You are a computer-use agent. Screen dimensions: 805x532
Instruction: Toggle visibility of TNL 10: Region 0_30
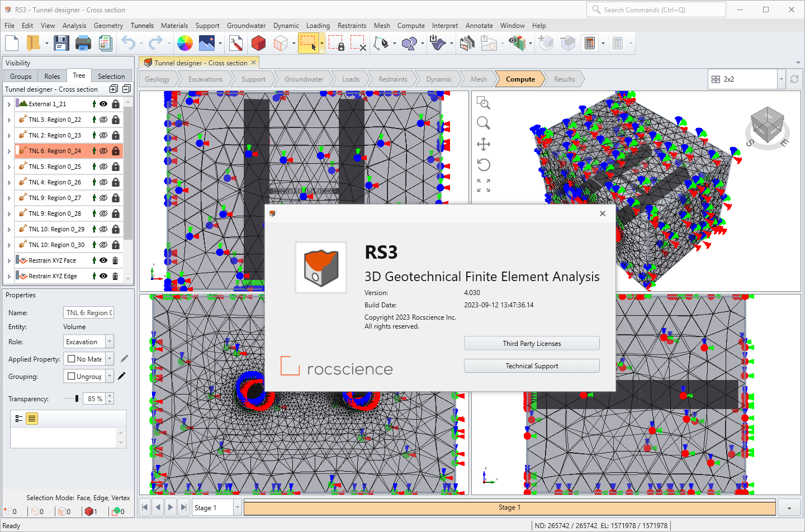(x=103, y=245)
